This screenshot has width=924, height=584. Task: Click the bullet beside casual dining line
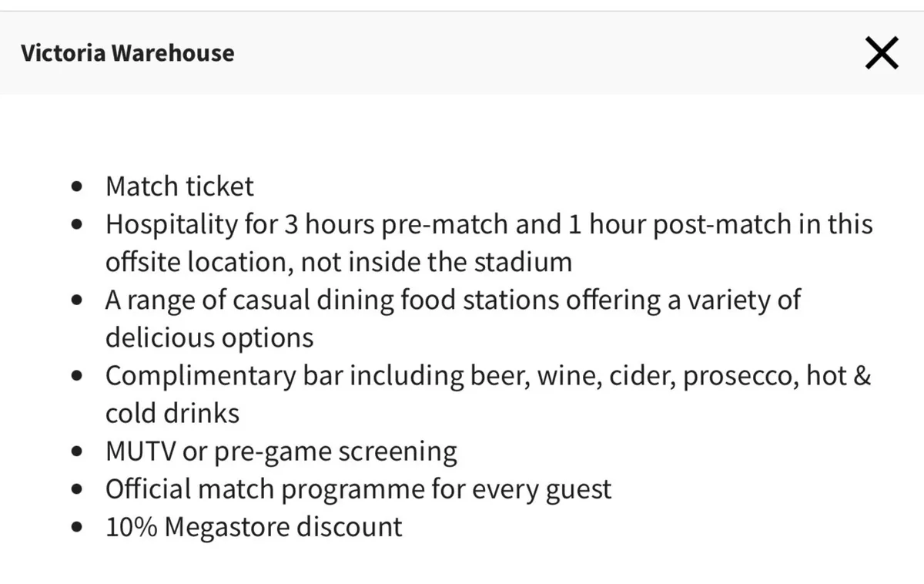click(x=76, y=300)
